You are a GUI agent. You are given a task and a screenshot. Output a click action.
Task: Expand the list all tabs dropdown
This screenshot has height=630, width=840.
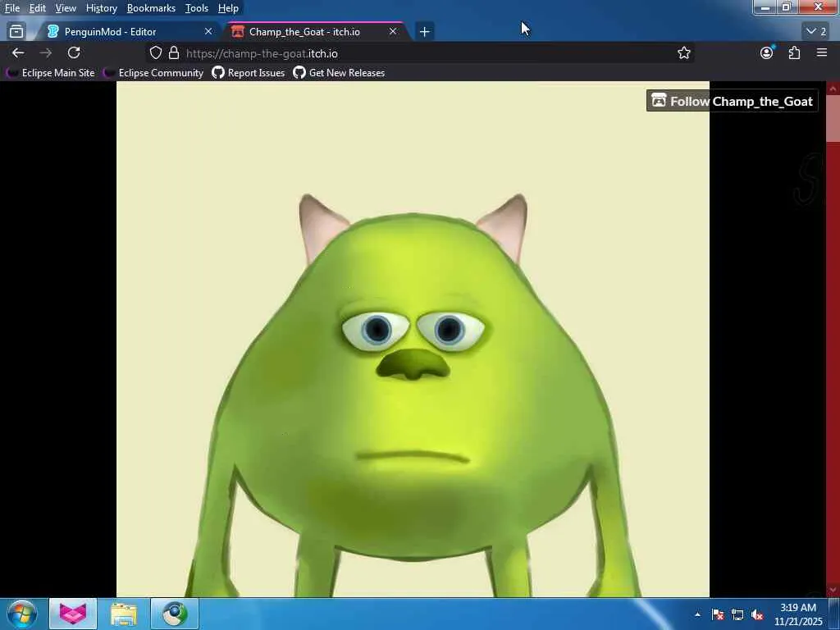point(816,31)
